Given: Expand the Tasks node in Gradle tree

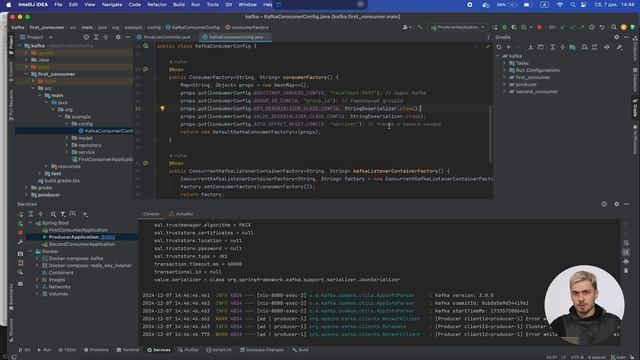Looking at the screenshot, I should [504, 63].
